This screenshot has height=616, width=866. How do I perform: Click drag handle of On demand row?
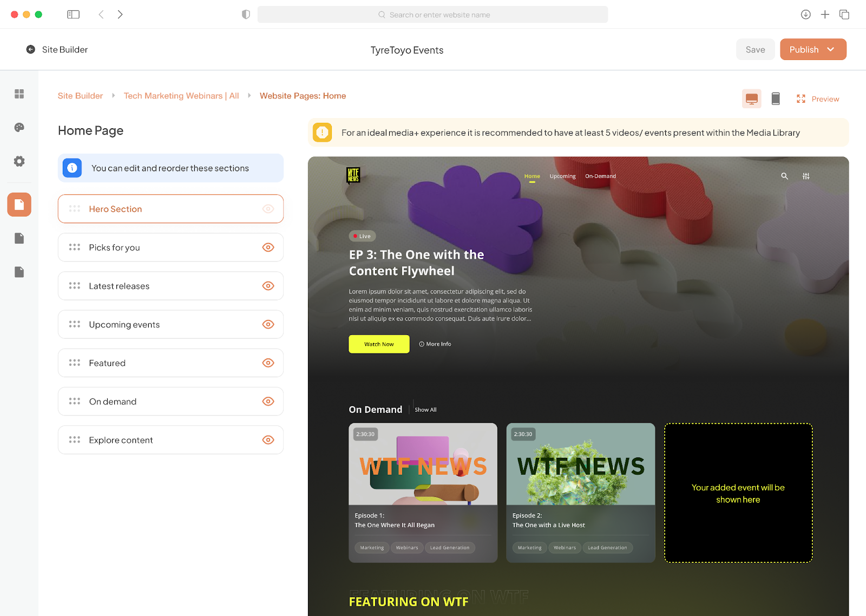coord(75,401)
